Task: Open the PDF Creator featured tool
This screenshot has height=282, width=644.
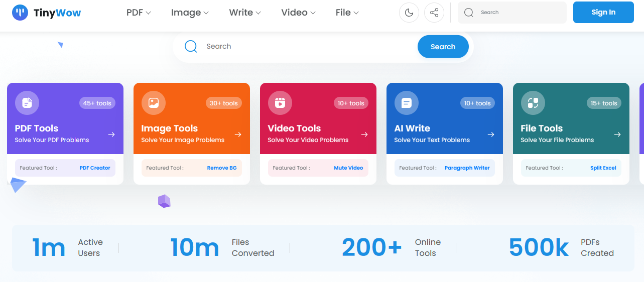Action: click(95, 168)
